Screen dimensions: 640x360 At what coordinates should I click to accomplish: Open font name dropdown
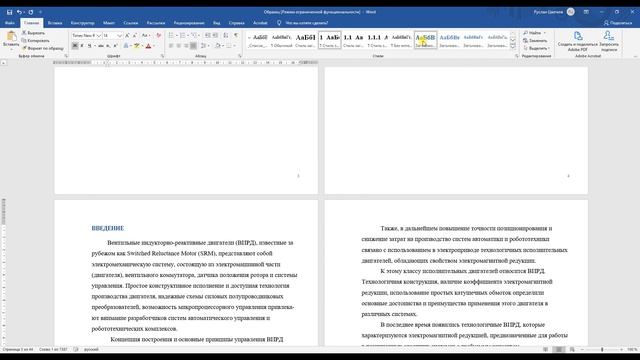click(x=98, y=36)
